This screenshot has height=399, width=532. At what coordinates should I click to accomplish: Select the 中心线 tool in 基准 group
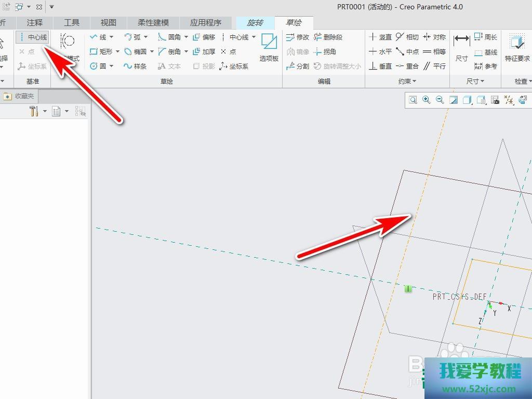tap(32, 37)
